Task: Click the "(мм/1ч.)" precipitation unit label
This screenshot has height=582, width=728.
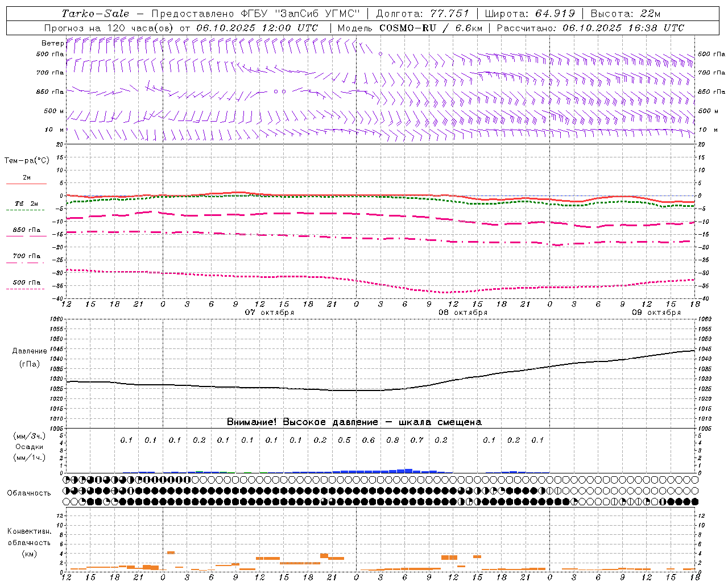Action: (30, 458)
